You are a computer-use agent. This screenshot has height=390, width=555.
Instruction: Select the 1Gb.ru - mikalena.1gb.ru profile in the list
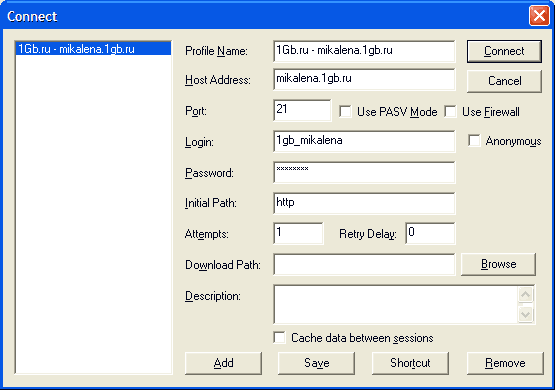pos(93,49)
